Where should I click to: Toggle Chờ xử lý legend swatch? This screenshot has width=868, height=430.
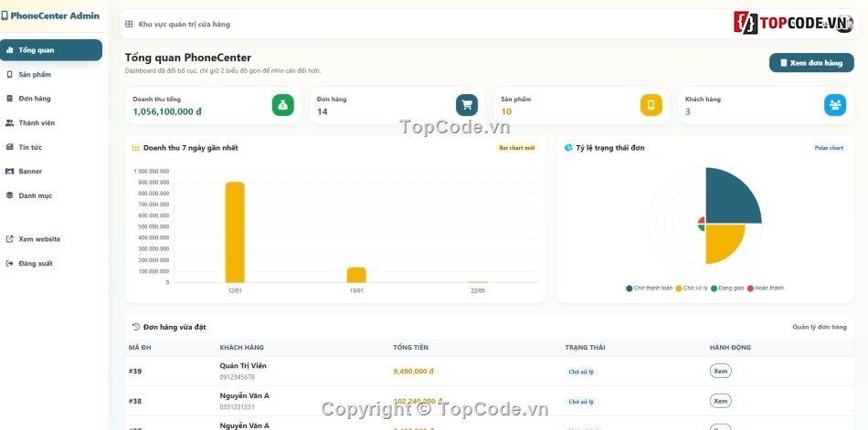point(679,288)
